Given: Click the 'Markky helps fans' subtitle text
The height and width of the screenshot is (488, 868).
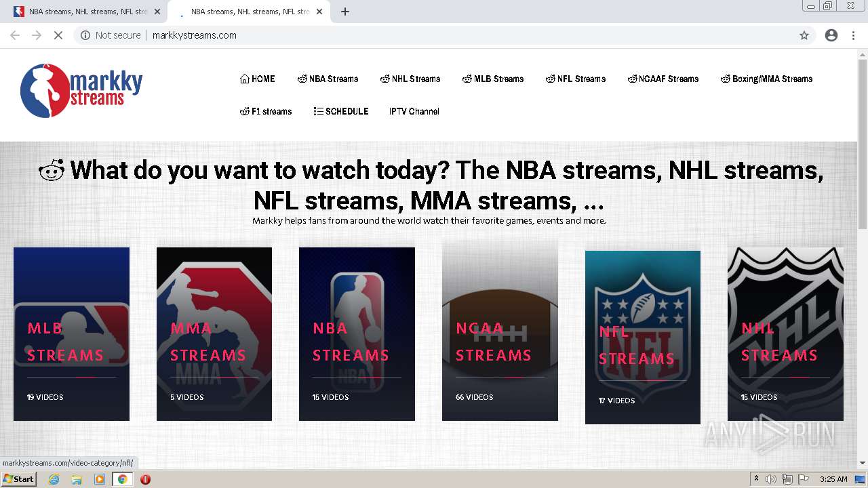Looking at the screenshot, I should tap(429, 220).
